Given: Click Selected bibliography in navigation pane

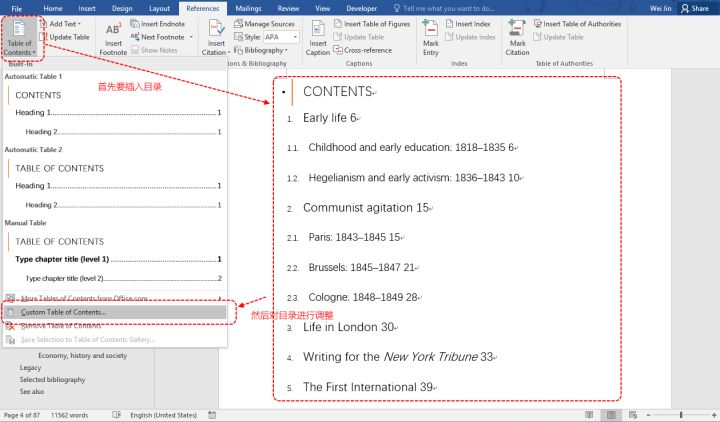Looking at the screenshot, I should pos(52,379).
